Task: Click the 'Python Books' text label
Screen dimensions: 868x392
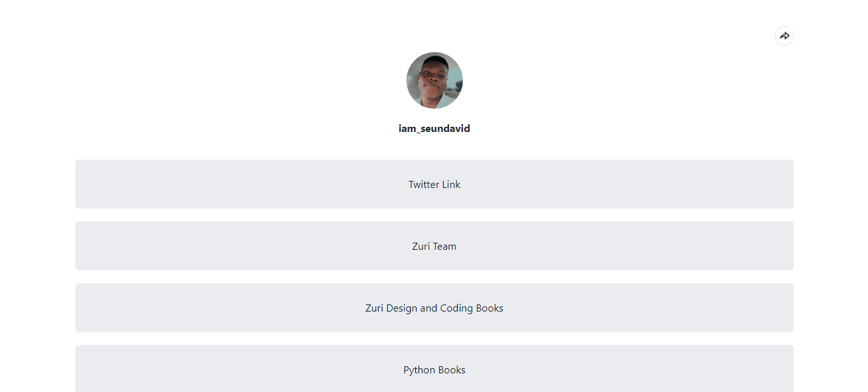Action: [435, 370]
